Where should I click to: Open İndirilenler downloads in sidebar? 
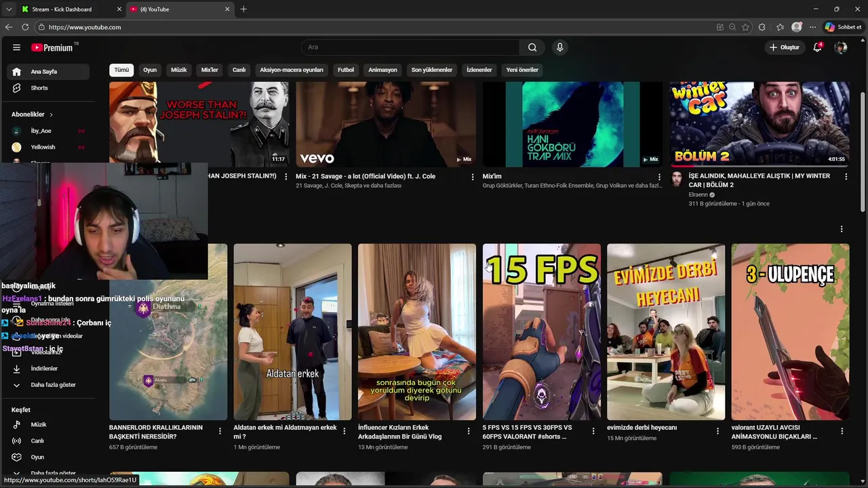click(x=48, y=369)
